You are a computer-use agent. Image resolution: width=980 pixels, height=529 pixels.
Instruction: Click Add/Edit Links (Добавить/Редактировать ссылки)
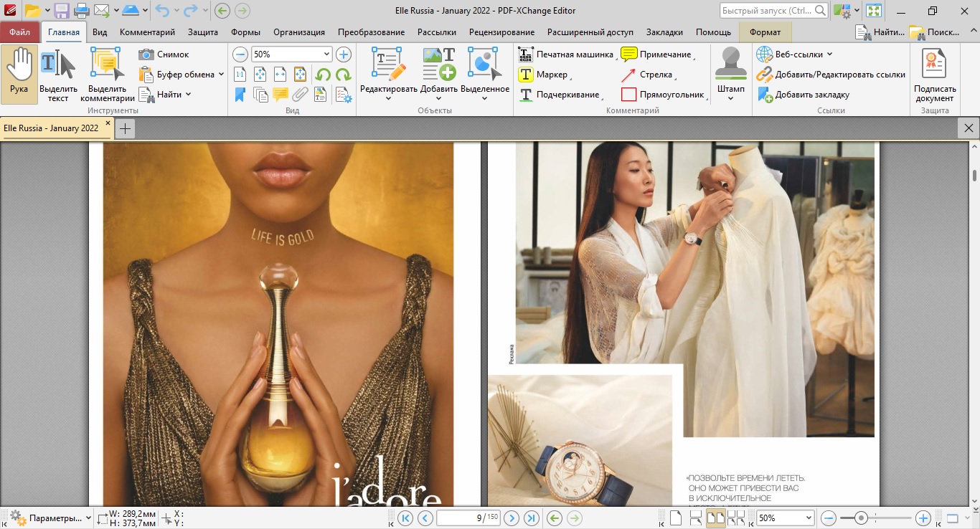(x=831, y=75)
